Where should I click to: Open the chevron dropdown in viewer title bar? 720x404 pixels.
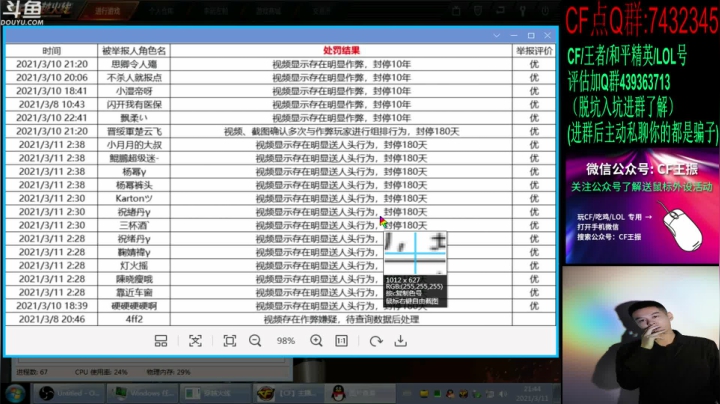[x=496, y=35]
